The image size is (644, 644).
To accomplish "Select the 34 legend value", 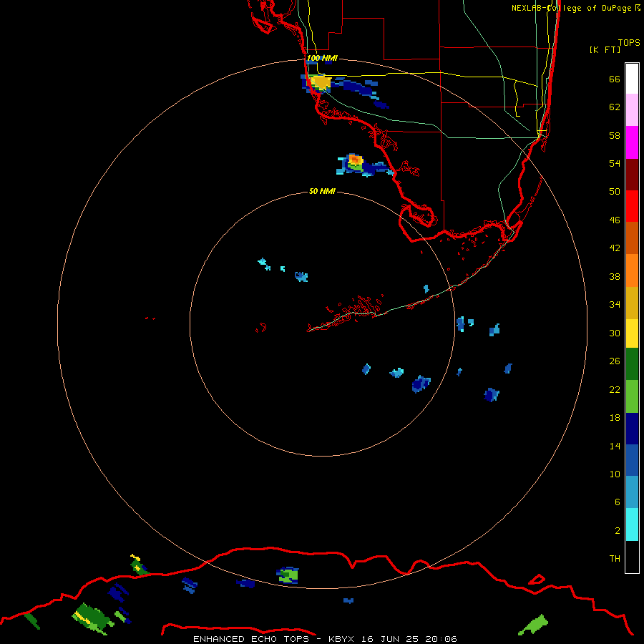I will (x=615, y=305).
